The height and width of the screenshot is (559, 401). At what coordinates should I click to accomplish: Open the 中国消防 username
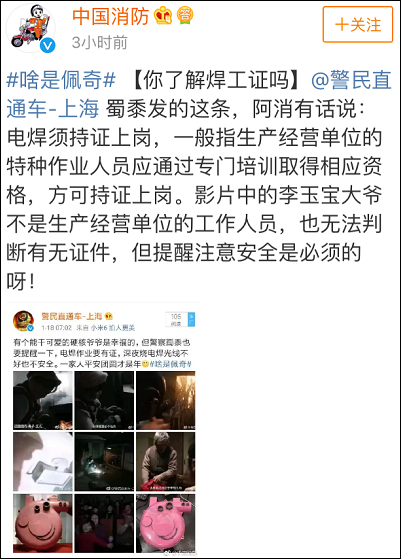(110, 16)
